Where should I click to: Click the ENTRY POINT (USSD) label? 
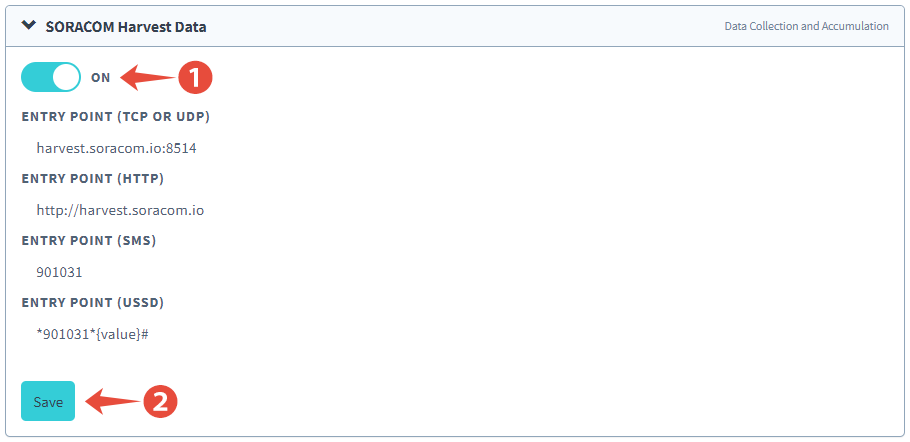pyautogui.click(x=92, y=302)
